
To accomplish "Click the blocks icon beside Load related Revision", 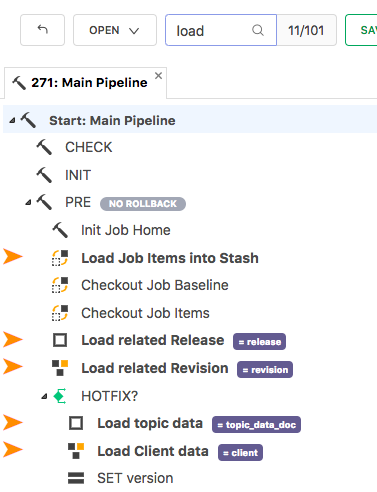I will (60, 368).
